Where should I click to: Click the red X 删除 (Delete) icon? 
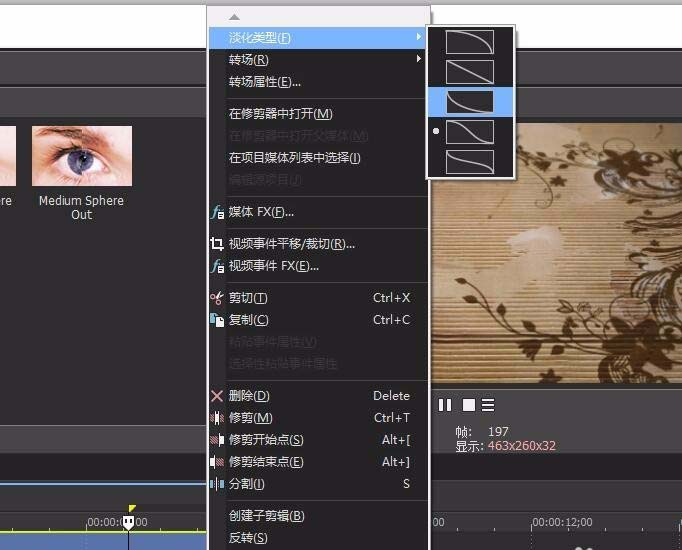coord(217,396)
